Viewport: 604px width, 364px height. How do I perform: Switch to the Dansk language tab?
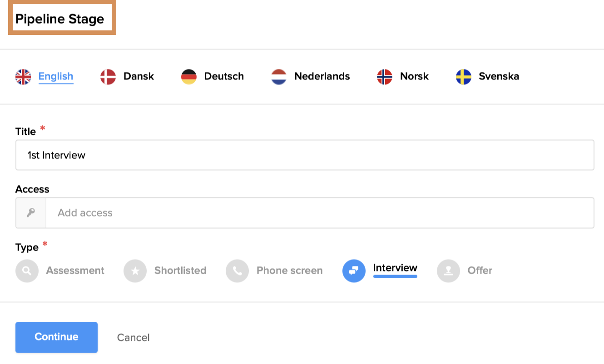[139, 76]
